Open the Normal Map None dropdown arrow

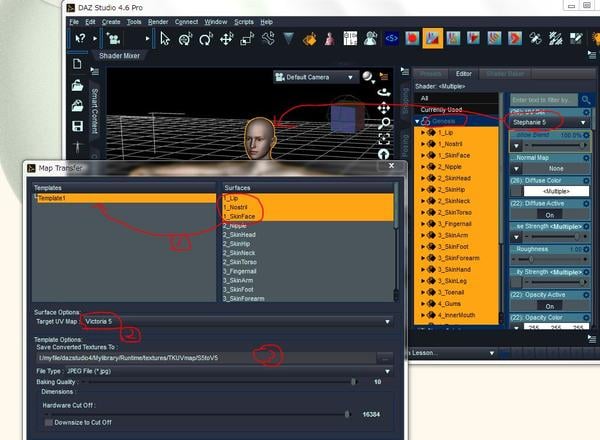516,169
